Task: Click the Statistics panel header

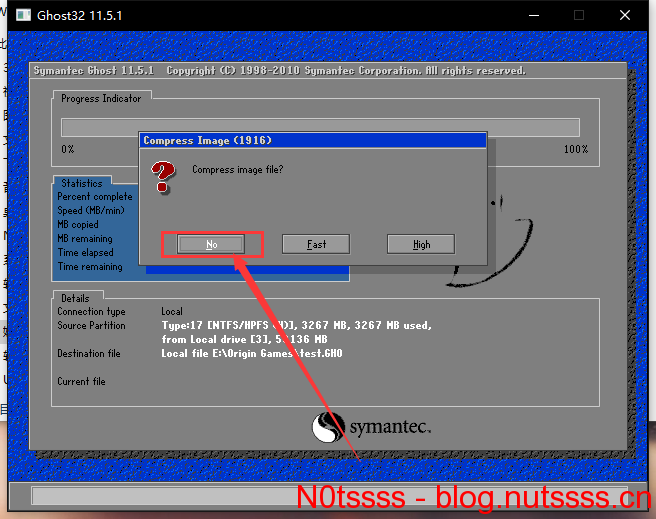Action: (82, 183)
